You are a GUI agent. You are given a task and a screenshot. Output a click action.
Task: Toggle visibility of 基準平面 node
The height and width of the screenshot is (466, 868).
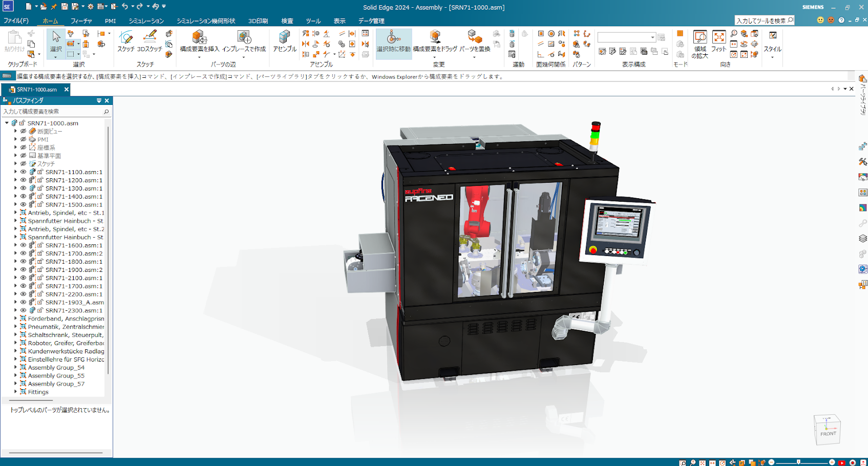[23, 156]
